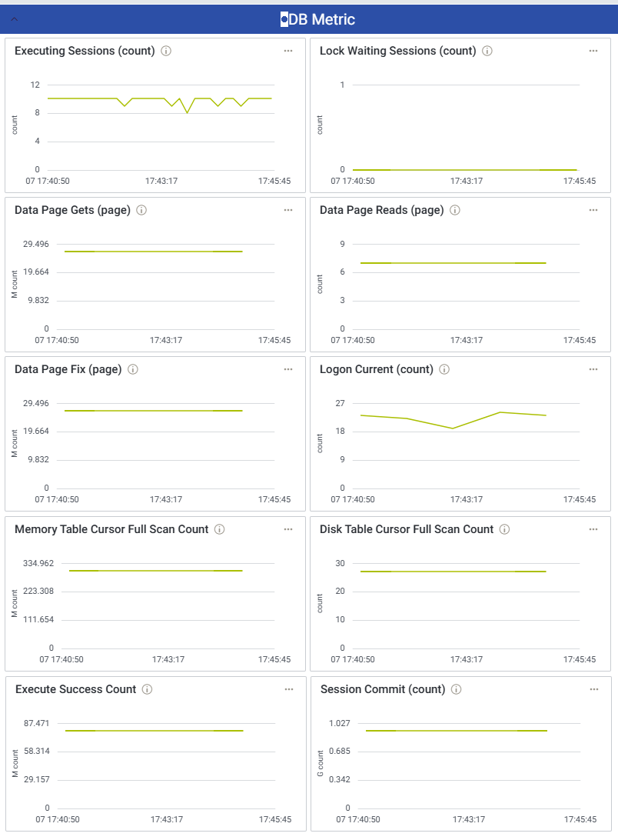Collapse the DB Metric section chevron
The width and height of the screenshot is (618, 840).
pos(15,19)
